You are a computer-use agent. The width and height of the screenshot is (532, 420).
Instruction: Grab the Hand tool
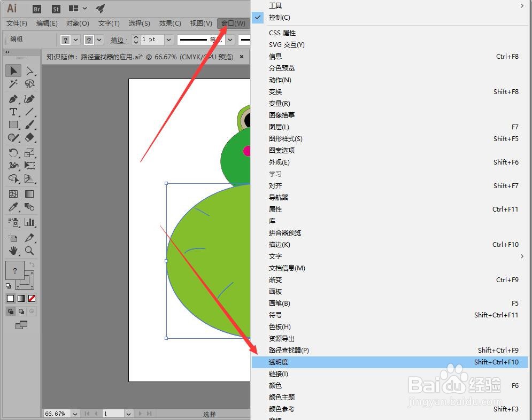click(13, 250)
